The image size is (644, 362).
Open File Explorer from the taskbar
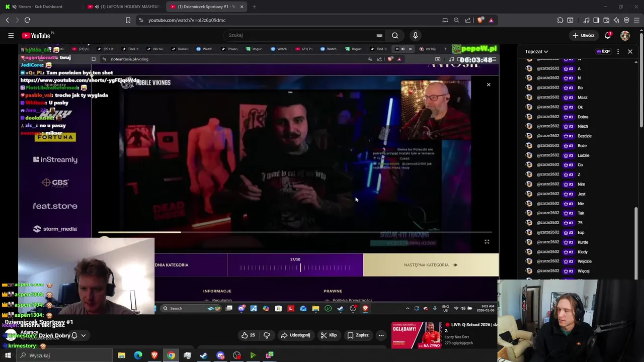click(122, 355)
